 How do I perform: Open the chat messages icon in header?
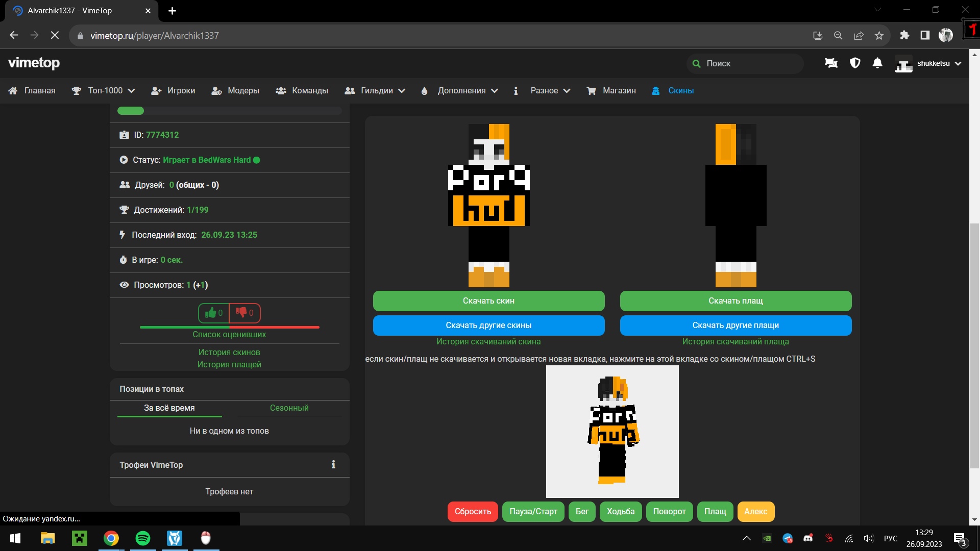[x=831, y=63]
